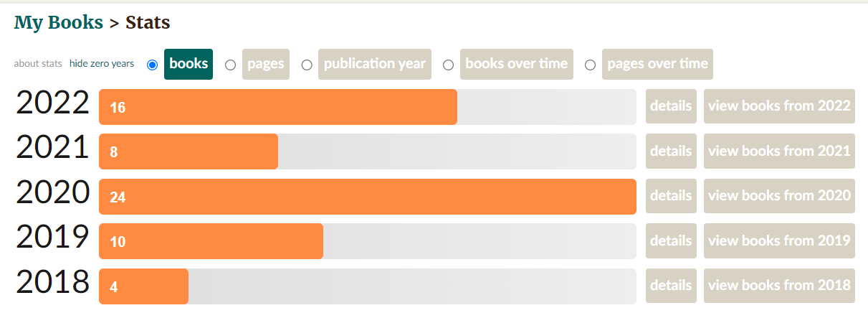Screen dimensions: 868x313
Task: Show details for 2022
Action: point(671,106)
